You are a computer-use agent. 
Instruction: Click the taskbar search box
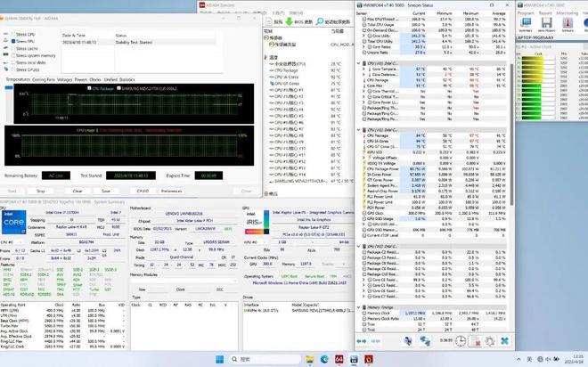pyautogui.click(x=265, y=359)
